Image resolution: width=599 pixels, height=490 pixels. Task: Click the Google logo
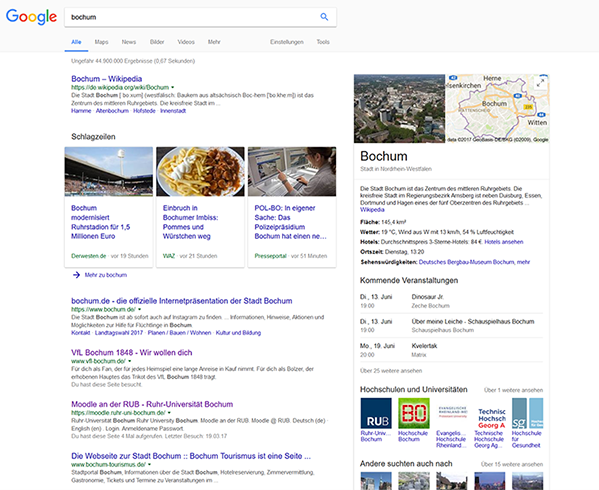click(31, 17)
